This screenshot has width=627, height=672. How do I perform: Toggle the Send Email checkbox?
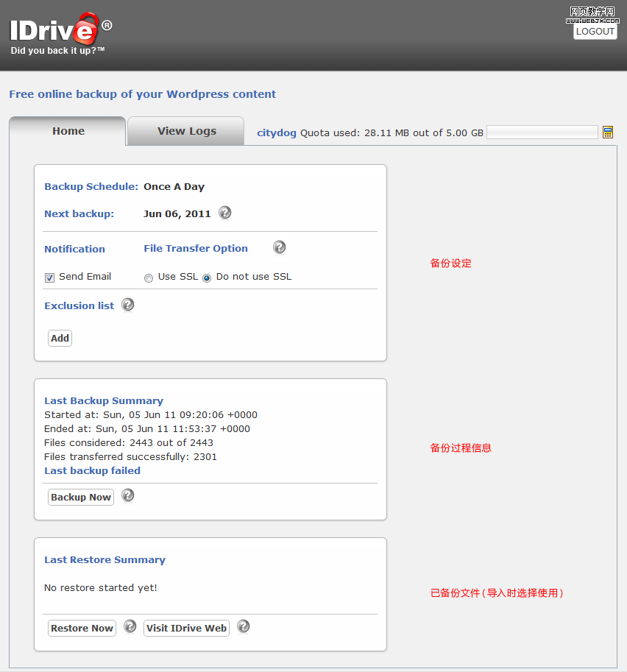pos(50,277)
